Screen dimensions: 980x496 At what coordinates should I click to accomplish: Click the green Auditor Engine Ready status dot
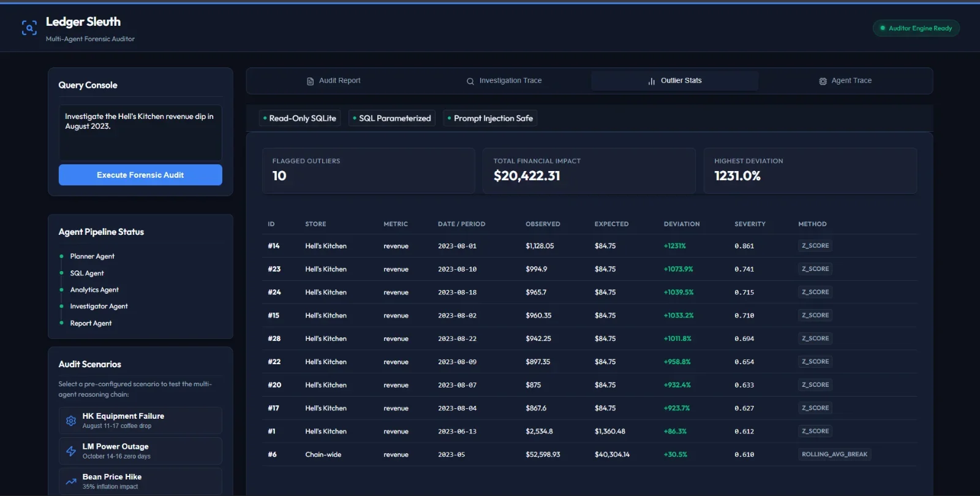(x=883, y=28)
